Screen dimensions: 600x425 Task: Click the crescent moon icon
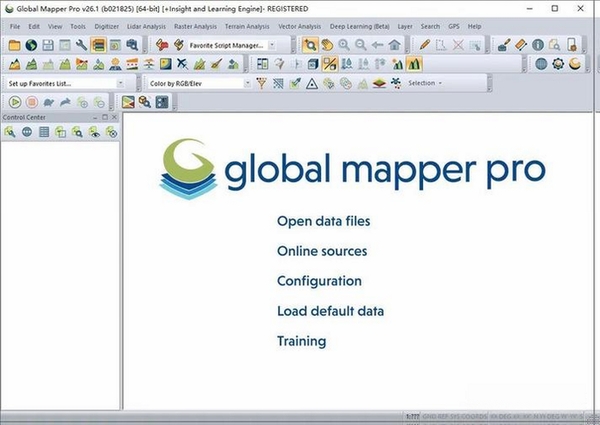coord(575,64)
